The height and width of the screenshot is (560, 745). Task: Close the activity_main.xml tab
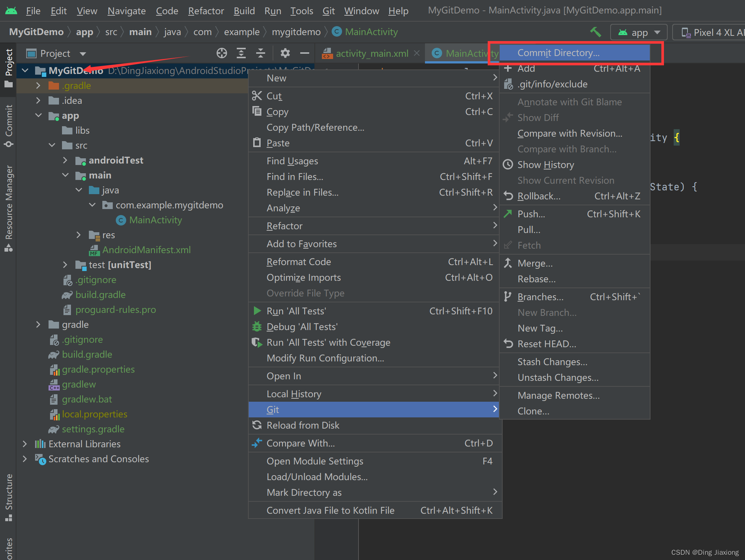click(x=417, y=53)
